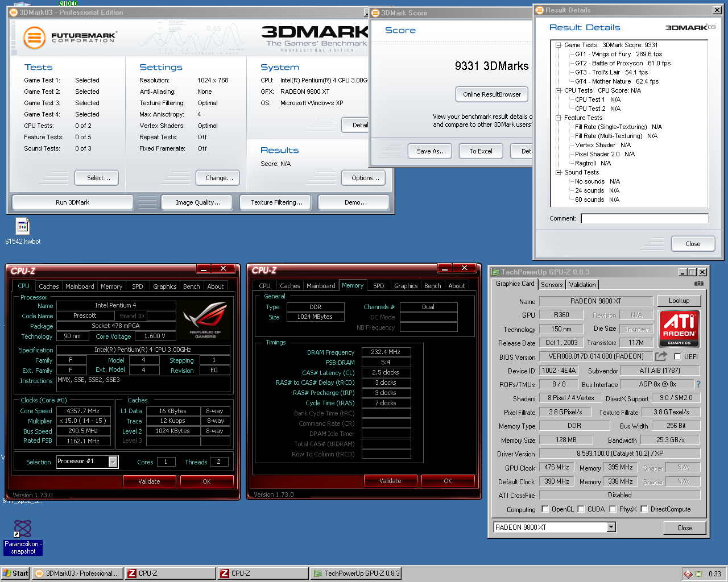The image size is (728, 582).
Task: Switch to the Validation tab in GPU-Z
Action: tap(582, 285)
